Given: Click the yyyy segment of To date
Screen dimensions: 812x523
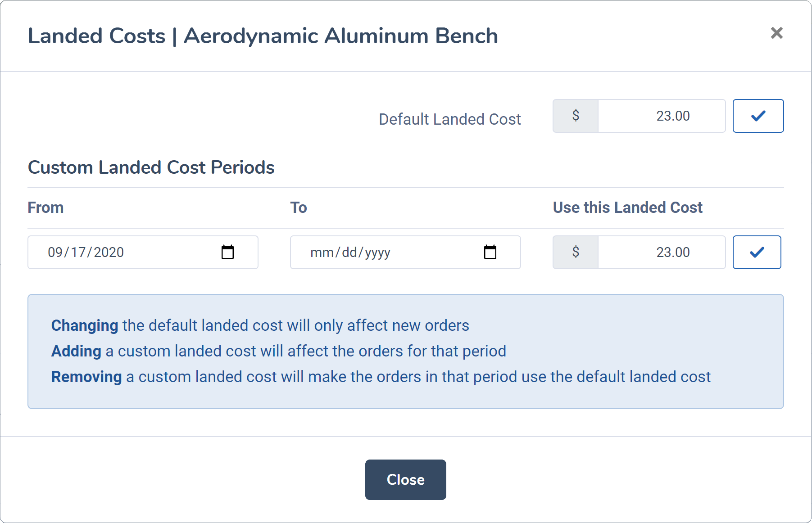Looking at the screenshot, I should pos(377,252).
